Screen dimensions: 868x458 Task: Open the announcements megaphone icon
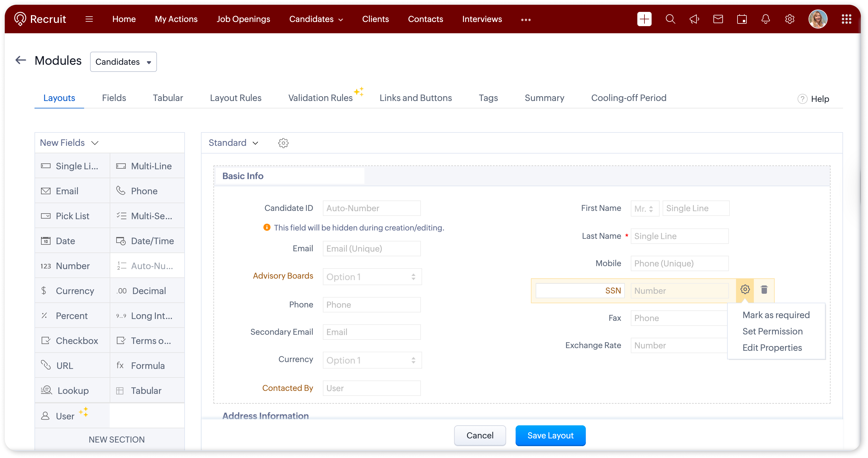[694, 19]
